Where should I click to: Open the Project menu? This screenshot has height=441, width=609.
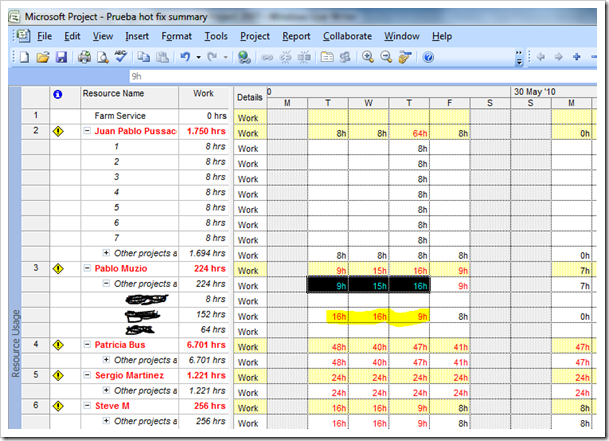pyautogui.click(x=255, y=36)
